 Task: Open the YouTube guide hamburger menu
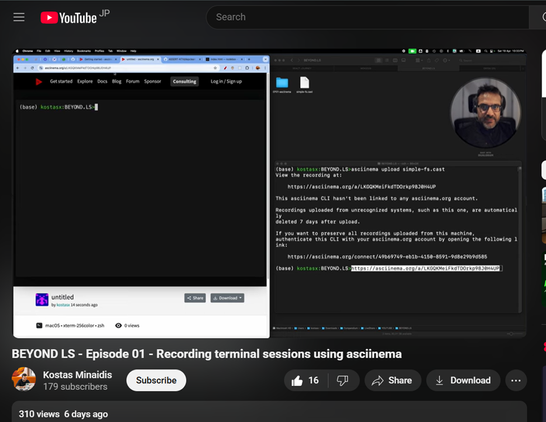[19, 17]
